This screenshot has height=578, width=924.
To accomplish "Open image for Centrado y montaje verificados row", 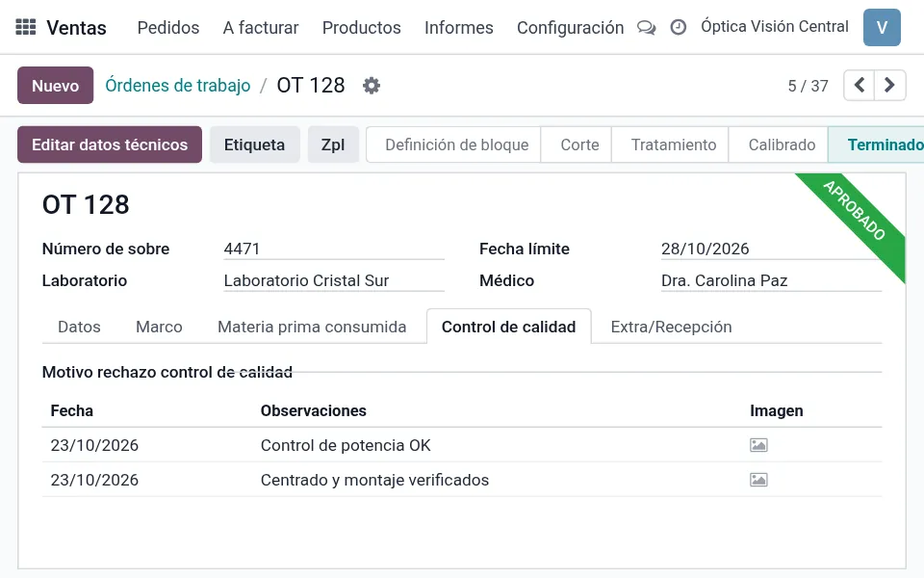I will (x=758, y=480).
